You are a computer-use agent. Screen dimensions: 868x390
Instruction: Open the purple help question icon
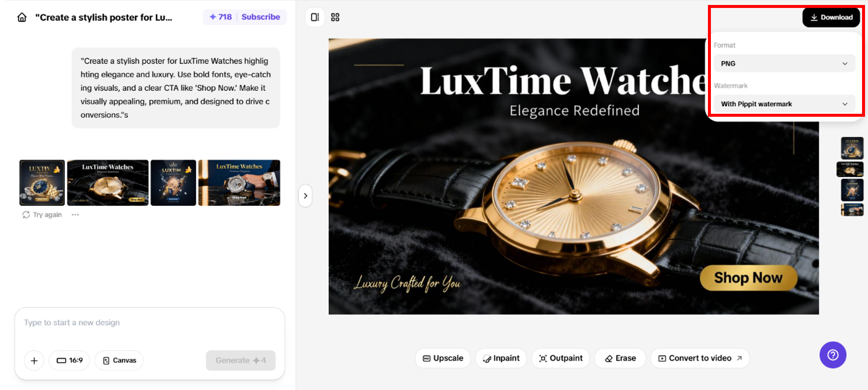pyautogui.click(x=833, y=355)
